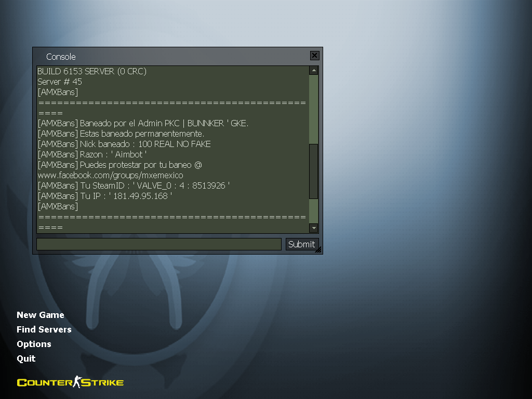Click the 'BUILD 6153 SERVER (0 CRC)' line
The width and height of the screenshot is (532, 399).
click(92, 71)
